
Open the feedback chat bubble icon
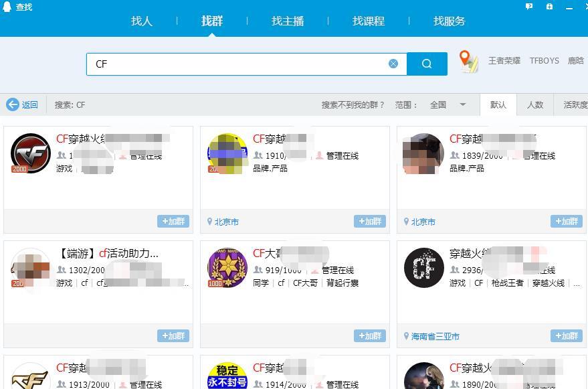click(529, 7)
